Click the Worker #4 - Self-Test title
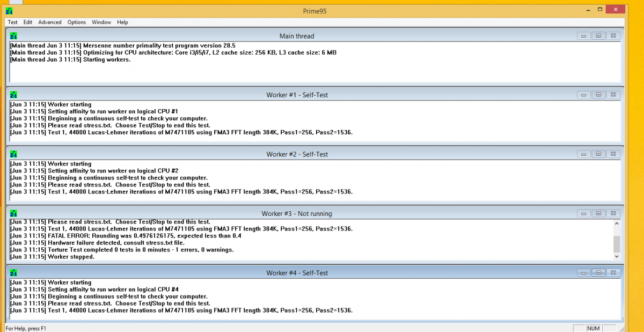Image resolution: width=644 pixels, height=332 pixels. 297,273
